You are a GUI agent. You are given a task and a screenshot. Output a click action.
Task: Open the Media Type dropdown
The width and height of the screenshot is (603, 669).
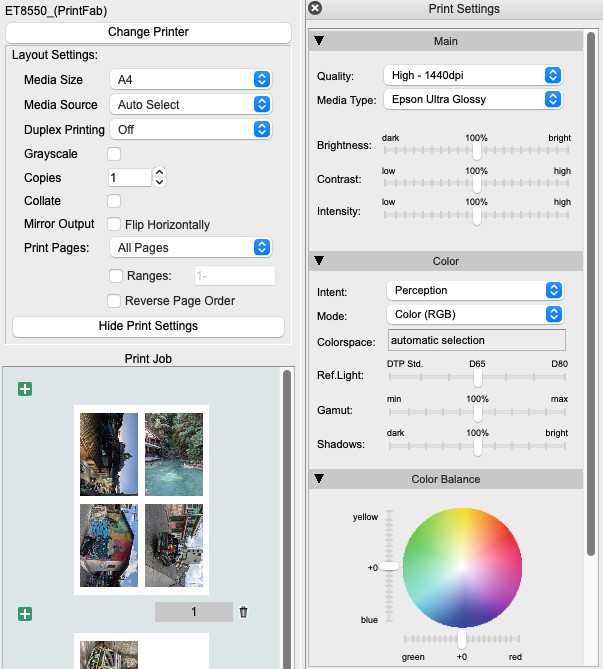tap(472, 99)
